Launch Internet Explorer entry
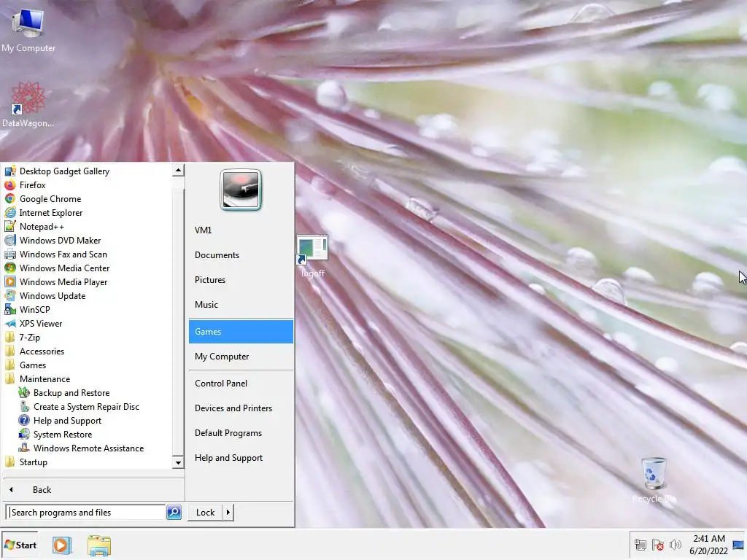747x560 pixels. 50,212
